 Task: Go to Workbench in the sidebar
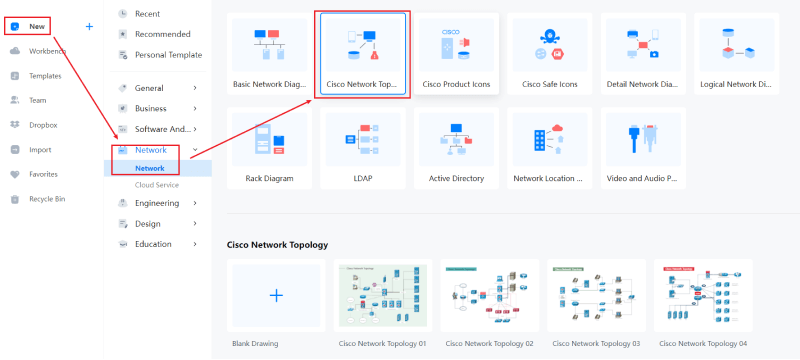coord(47,51)
